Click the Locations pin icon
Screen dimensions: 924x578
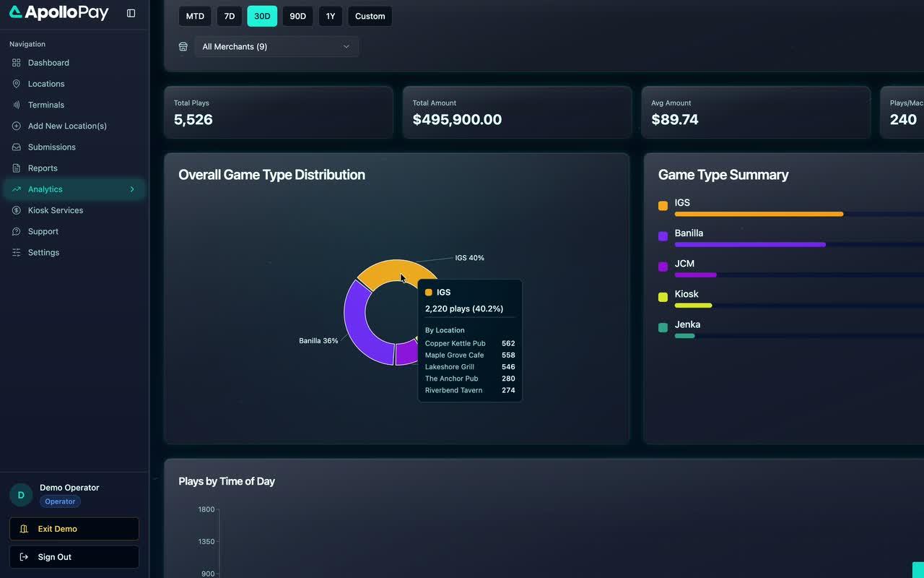coord(17,84)
